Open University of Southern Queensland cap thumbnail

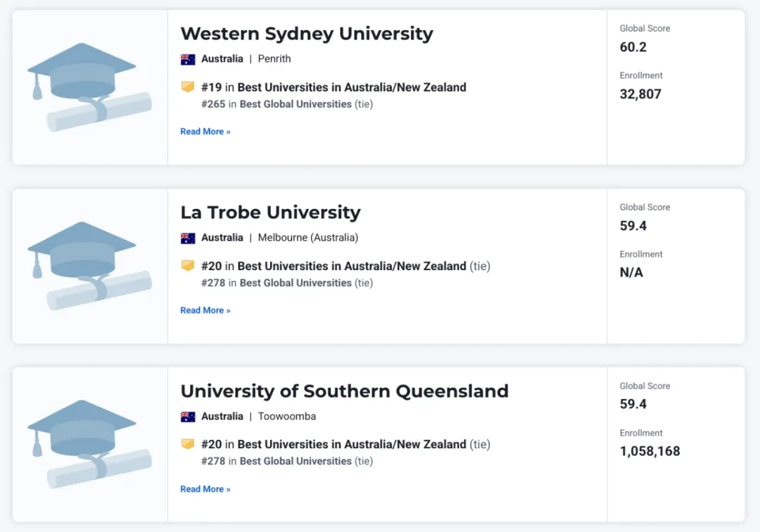point(89,444)
